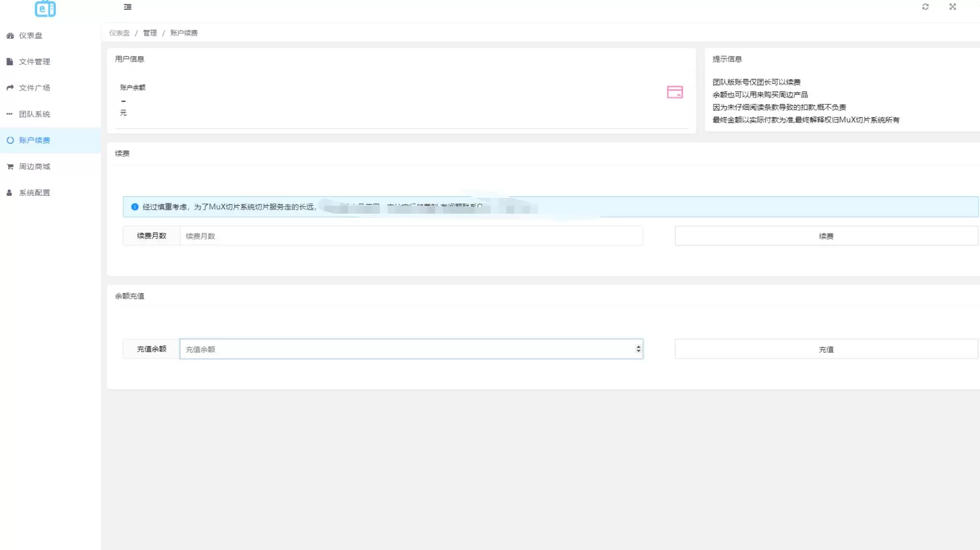Screen dimensions: 980x550
Task: Focus the 充值余额 number input
Action: pyautogui.click(x=405, y=349)
